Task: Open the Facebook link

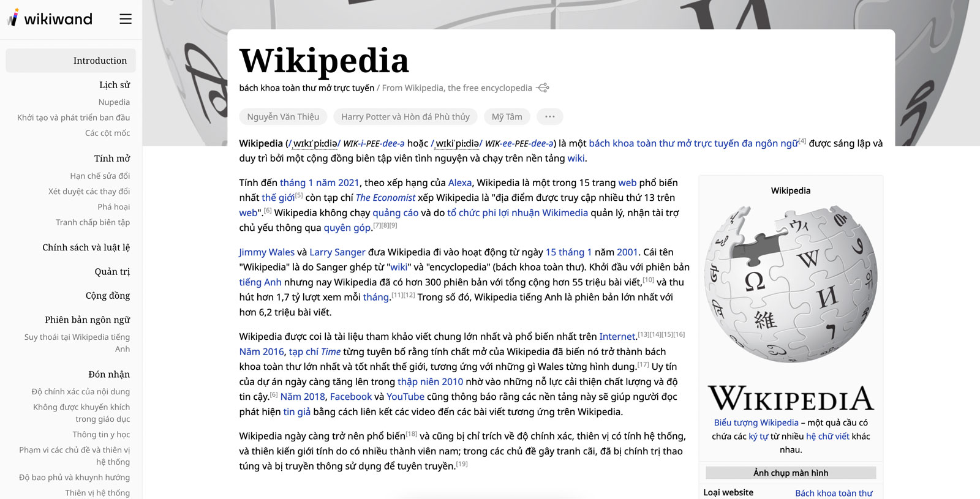Action: coord(351,397)
